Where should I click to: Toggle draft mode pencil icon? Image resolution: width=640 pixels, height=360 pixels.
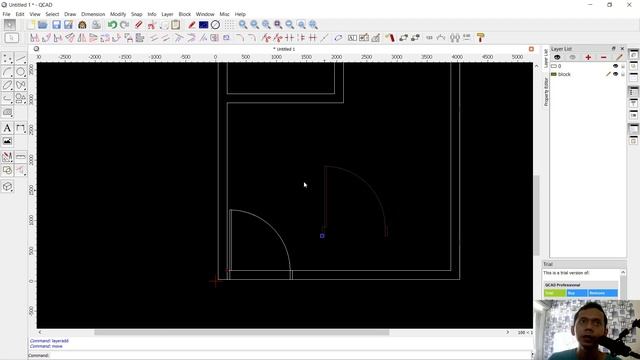pos(191,25)
